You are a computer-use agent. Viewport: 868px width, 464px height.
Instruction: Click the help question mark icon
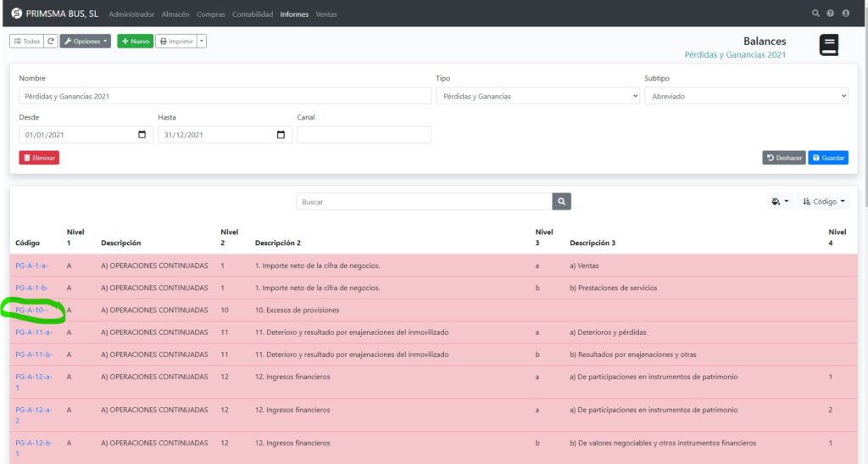pos(831,14)
